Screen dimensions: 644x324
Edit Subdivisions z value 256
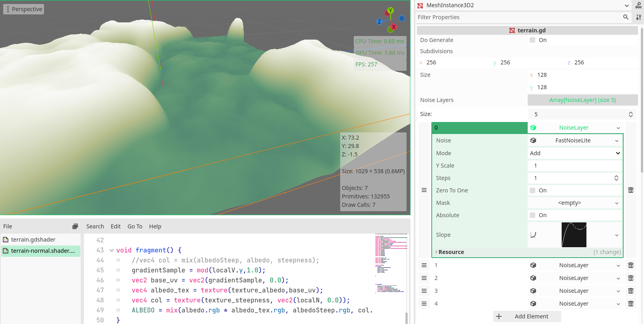pos(602,62)
